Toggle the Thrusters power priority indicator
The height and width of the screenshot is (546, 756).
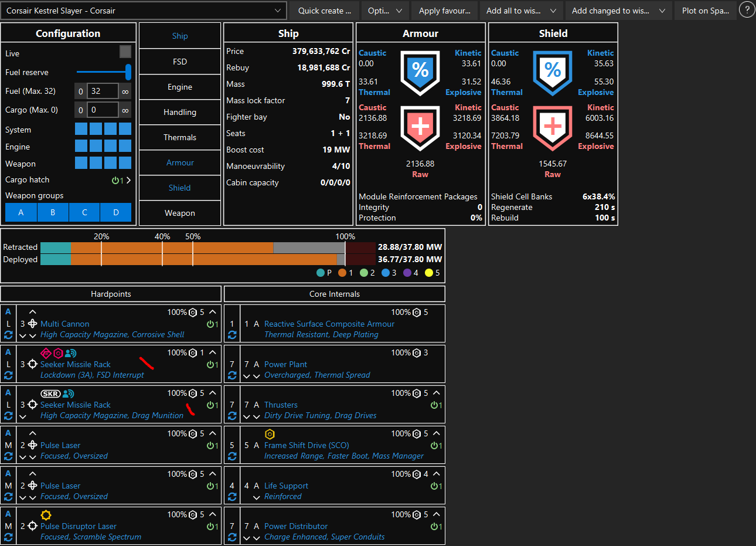[437, 405]
